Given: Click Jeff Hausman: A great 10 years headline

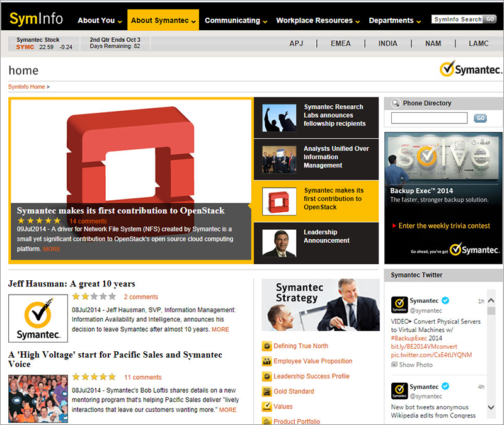Looking at the screenshot, I should (72, 284).
